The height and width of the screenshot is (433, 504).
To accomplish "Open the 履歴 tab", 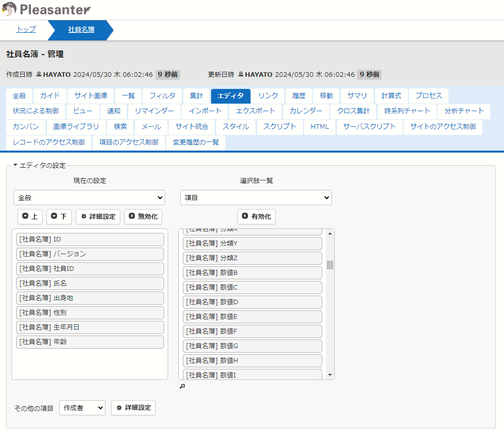I will [299, 96].
